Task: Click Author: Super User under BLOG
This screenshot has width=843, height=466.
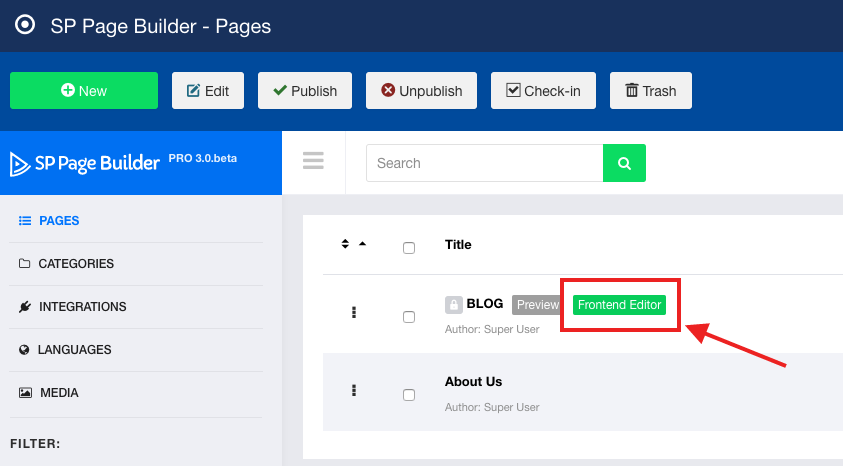Action: click(492, 329)
